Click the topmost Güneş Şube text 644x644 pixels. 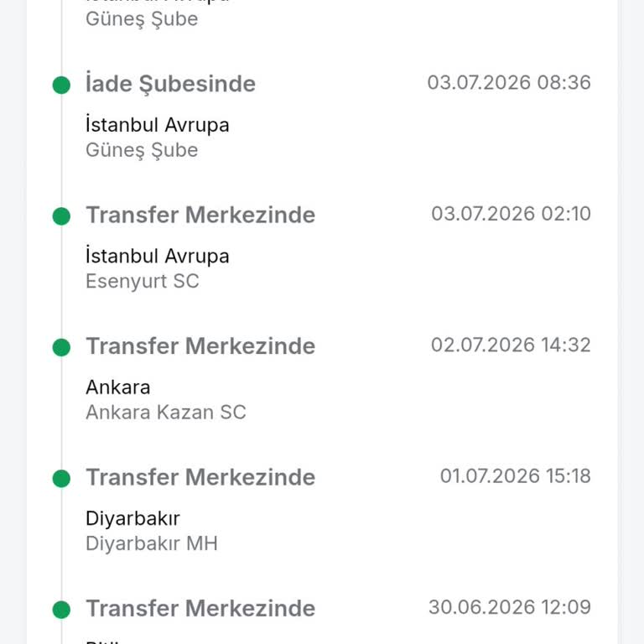tap(142, 19)
